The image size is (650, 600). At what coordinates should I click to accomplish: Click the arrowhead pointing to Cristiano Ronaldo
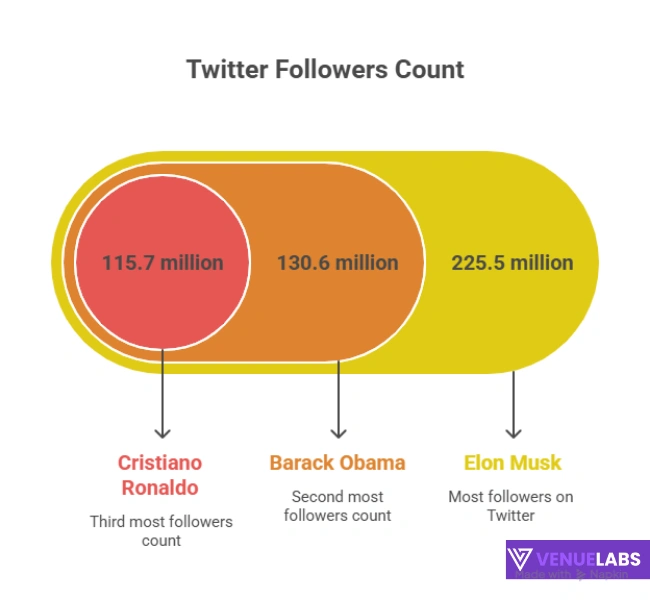coord(162,432)
